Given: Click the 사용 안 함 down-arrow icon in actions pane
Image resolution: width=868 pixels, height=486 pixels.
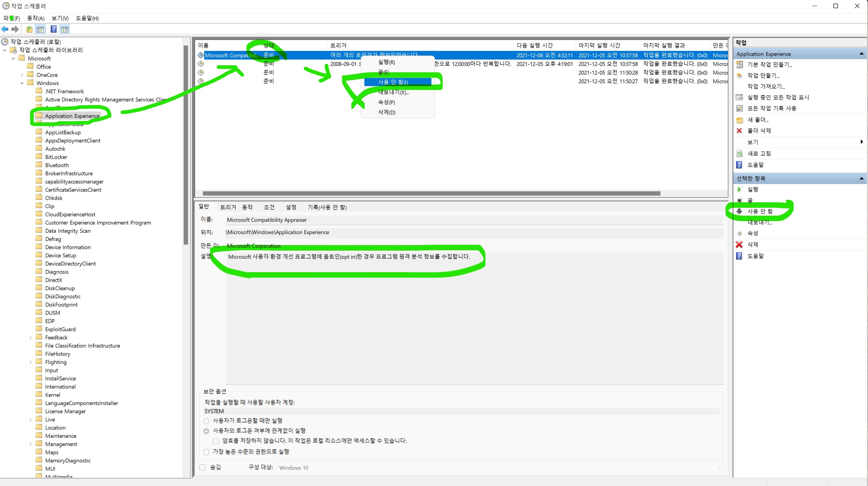Looking at the screenshot, I should (739, 211).
